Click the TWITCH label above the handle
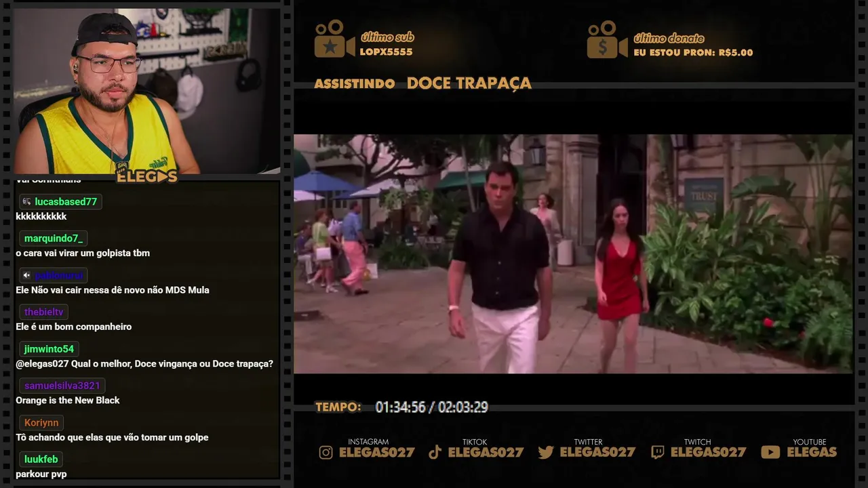Viewport: 868px width, 488px height. (697, 442)
